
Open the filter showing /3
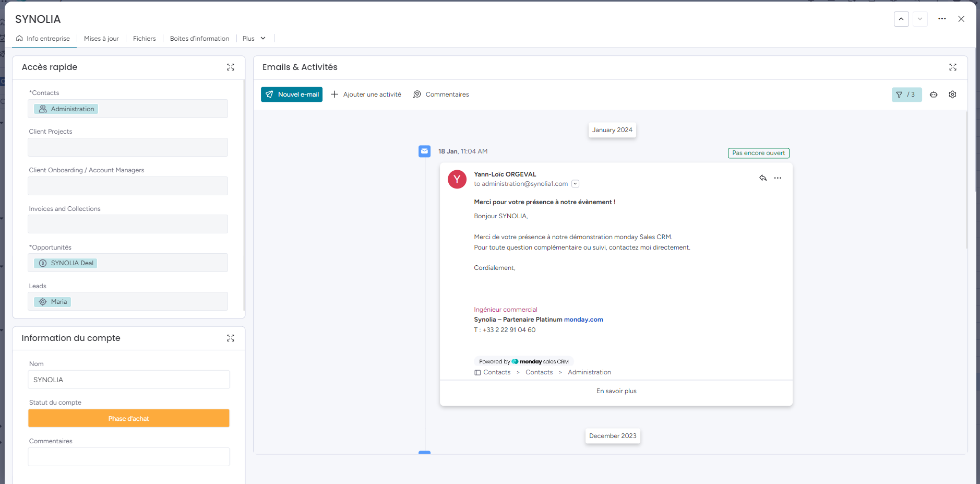(906, 95)
